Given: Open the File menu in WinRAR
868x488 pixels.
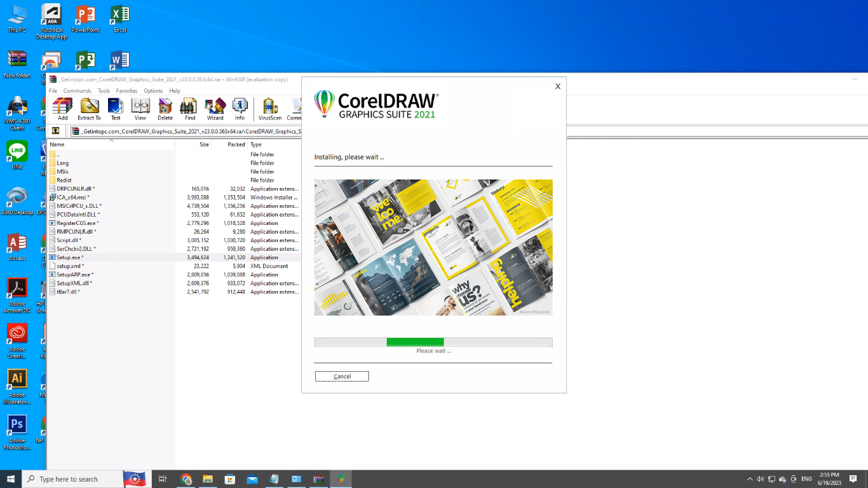Looking at the screenshot, I should click(x=53, y=91).
